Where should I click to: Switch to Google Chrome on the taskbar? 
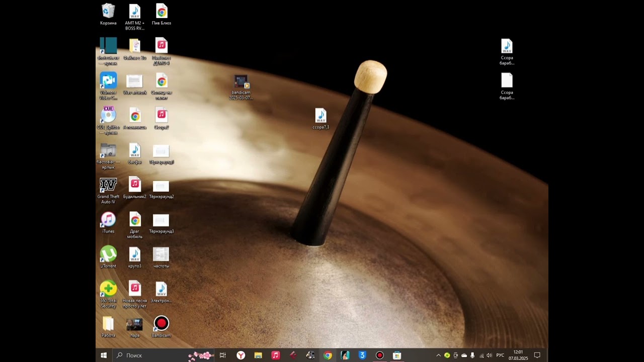pyautogui.click(x=328, y=355)
